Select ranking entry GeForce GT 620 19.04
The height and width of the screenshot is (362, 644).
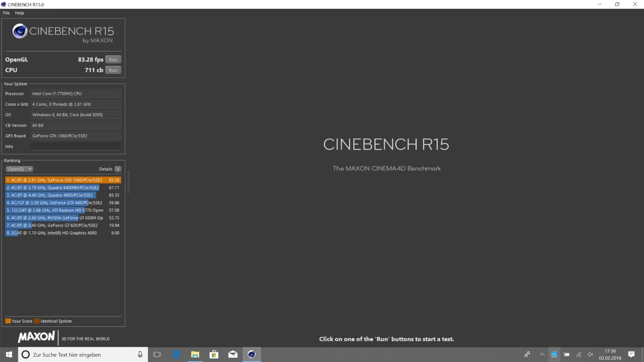click(x=63, y=225)
